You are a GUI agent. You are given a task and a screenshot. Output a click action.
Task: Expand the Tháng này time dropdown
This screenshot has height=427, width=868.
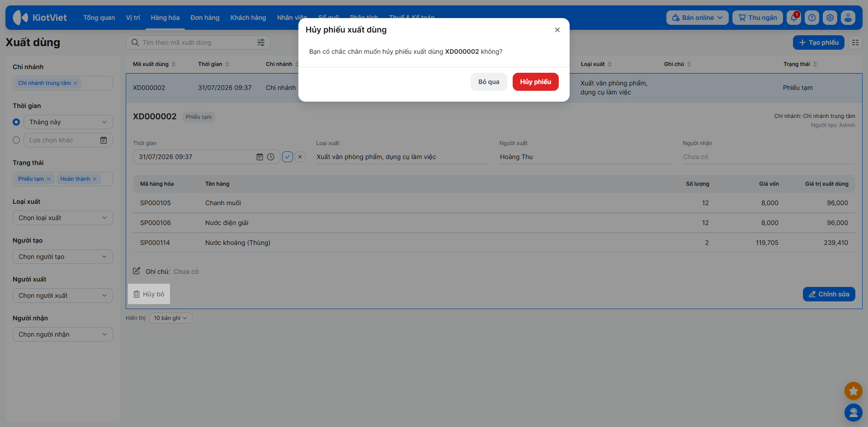coord(68,122)
